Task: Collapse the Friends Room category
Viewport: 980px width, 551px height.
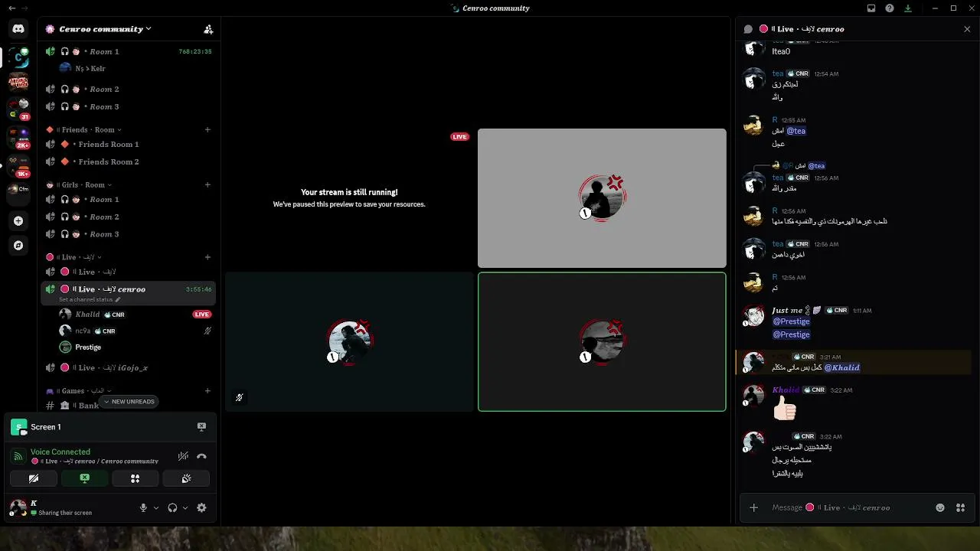Action: coord(85,130)
